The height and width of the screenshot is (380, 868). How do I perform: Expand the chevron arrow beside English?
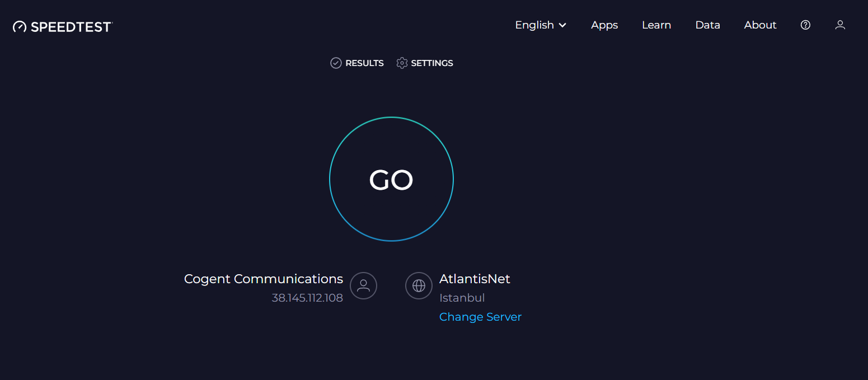563,25
